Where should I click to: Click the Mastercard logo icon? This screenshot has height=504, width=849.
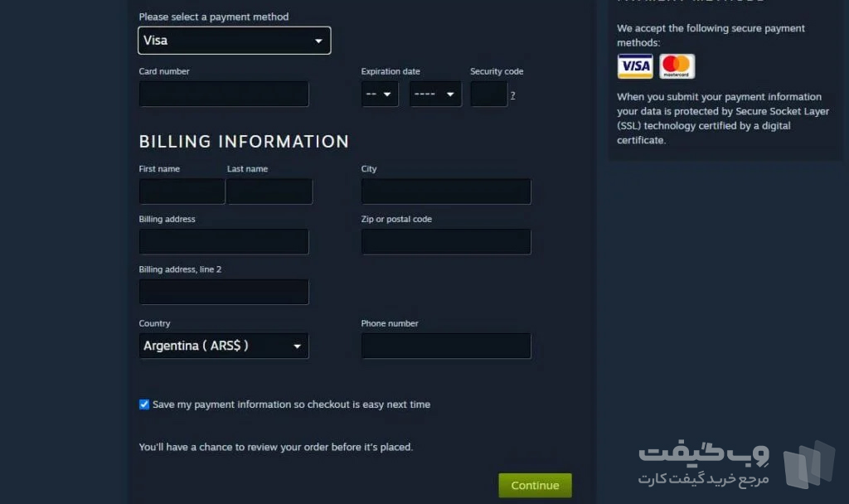point(677,66)
